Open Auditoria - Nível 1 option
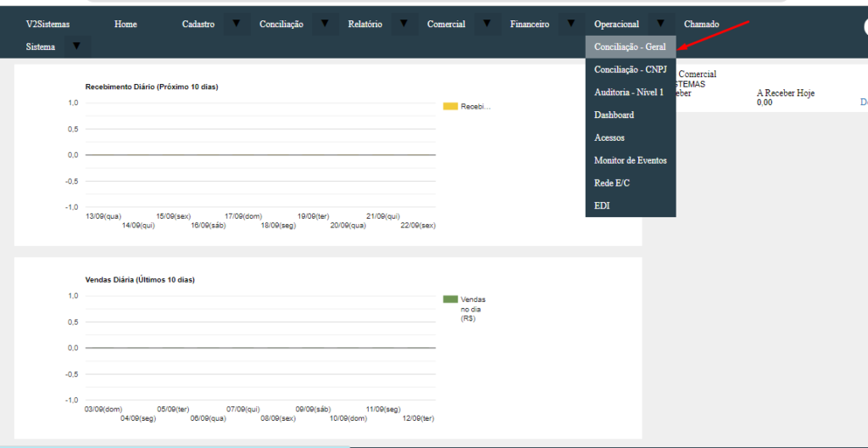The height and width of the screenshot is (448, 868). coord(628,92)
